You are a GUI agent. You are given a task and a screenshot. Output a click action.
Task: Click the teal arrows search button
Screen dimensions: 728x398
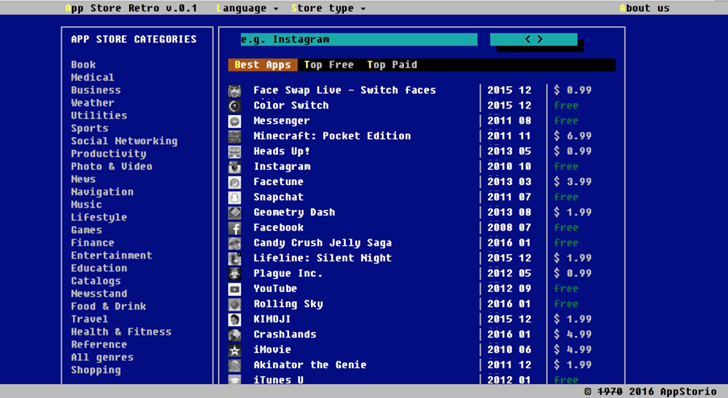tap(533, 39)
